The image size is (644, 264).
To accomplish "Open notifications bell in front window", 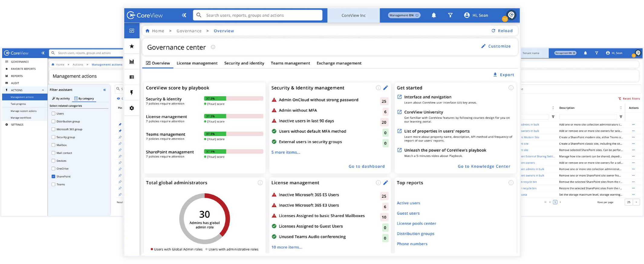I will click(434, 15).
